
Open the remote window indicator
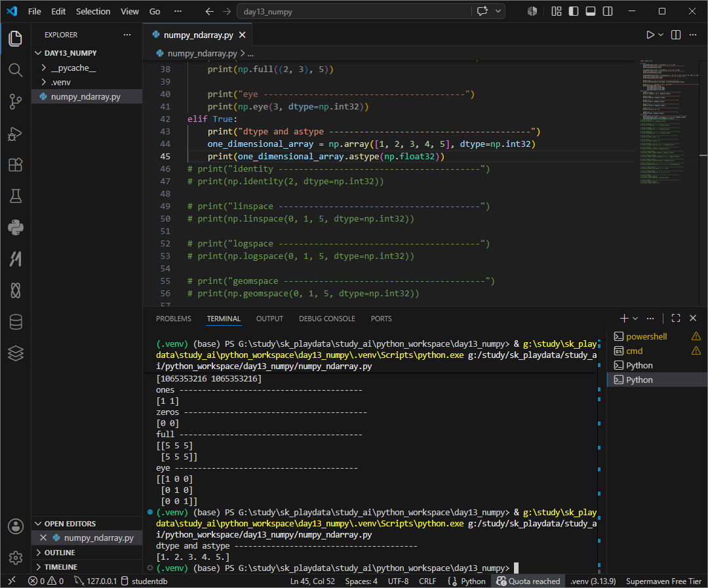[12, 581]
